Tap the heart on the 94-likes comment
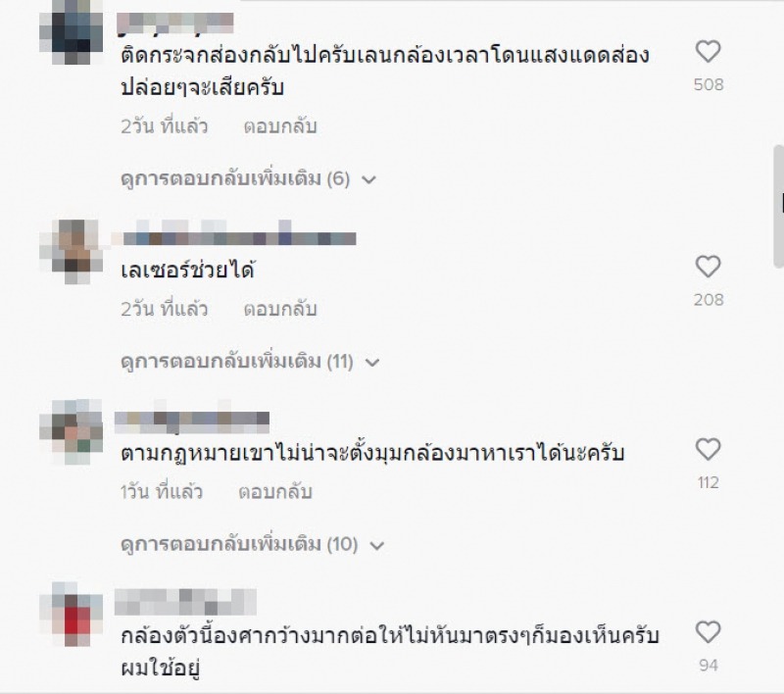This screenshot has height=694, width=784. click(708, 632)
